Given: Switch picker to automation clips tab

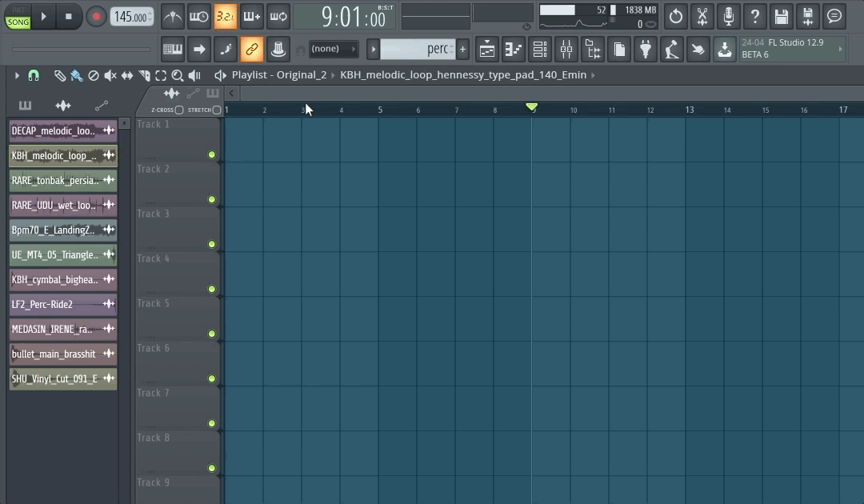Looking at the screenshot, I should pyautogui.click(x=101, y=106).
